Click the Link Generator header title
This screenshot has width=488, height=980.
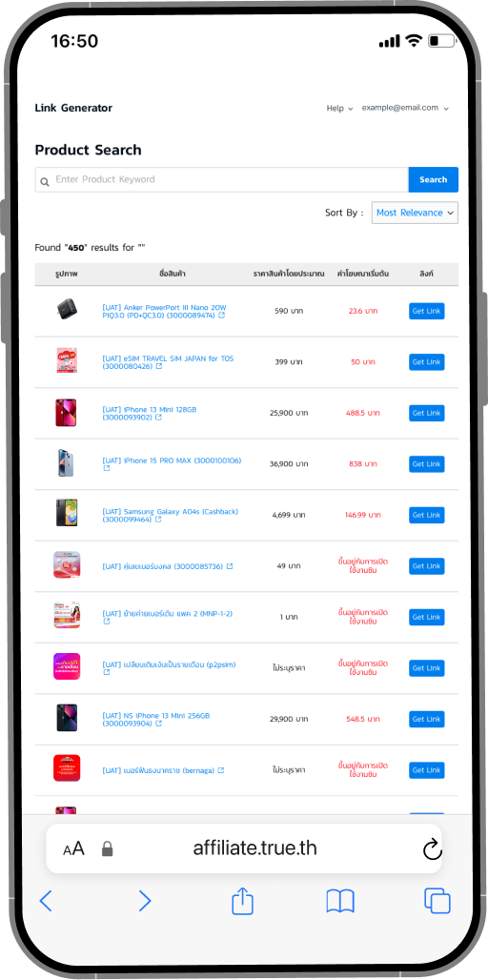coord(73,108)
